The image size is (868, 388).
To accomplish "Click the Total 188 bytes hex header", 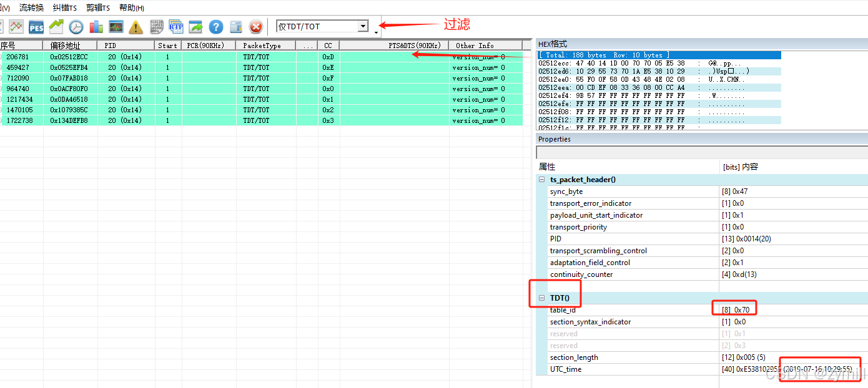I will pos(659,55).
